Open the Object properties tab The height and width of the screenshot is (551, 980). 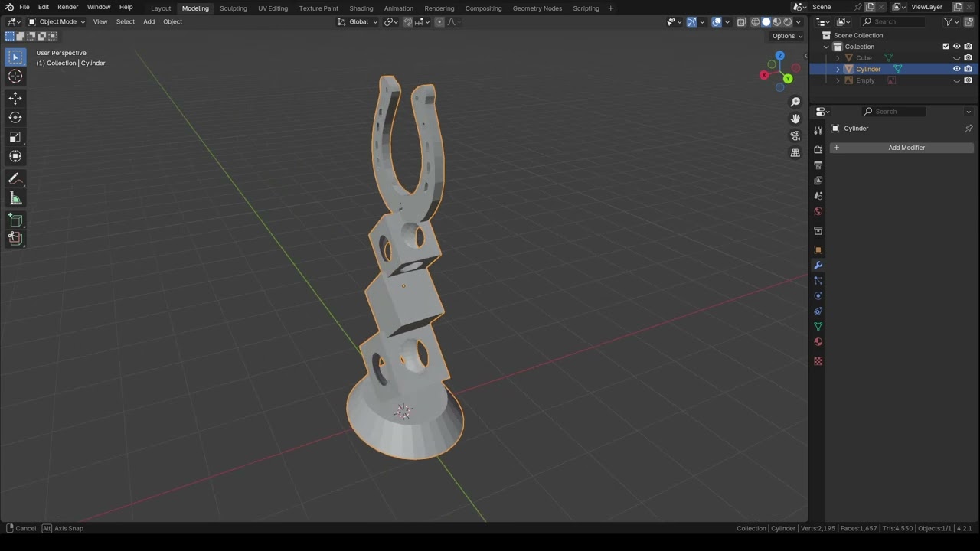coord(818,250)
